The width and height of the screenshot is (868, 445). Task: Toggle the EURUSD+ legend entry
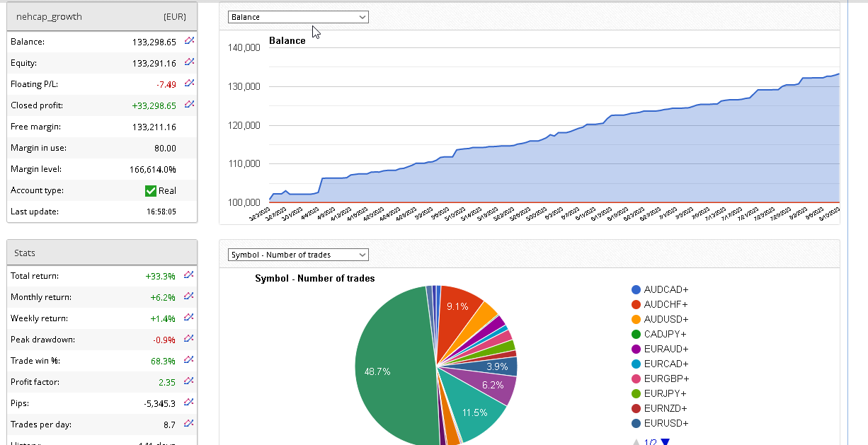point(666,423)
